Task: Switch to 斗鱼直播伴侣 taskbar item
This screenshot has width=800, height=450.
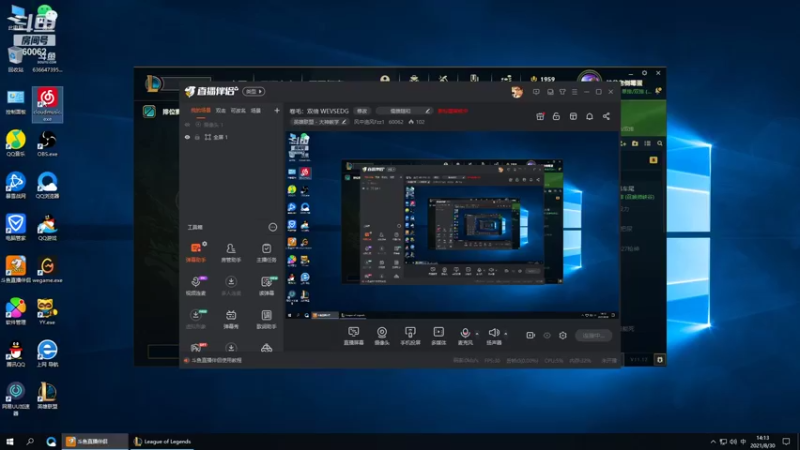Action: tap(94, 441)
